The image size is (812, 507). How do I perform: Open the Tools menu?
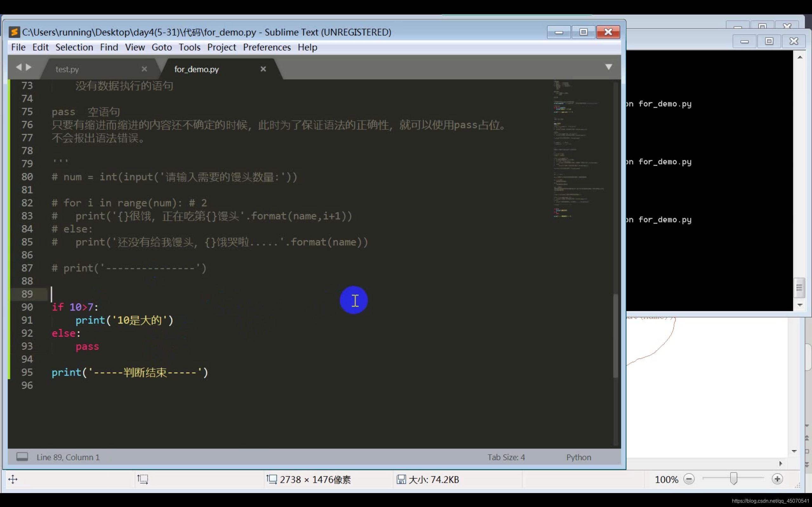(189, 47)
